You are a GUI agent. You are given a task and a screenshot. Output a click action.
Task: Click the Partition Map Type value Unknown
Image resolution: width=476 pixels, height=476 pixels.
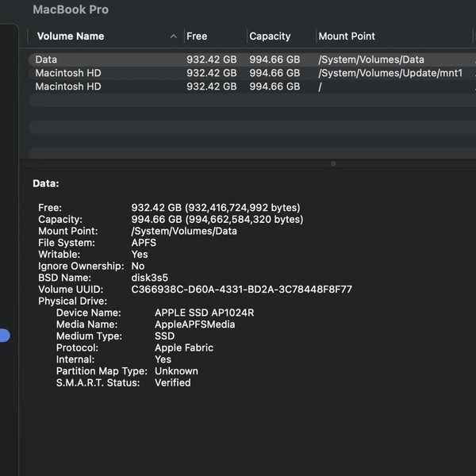176,371
